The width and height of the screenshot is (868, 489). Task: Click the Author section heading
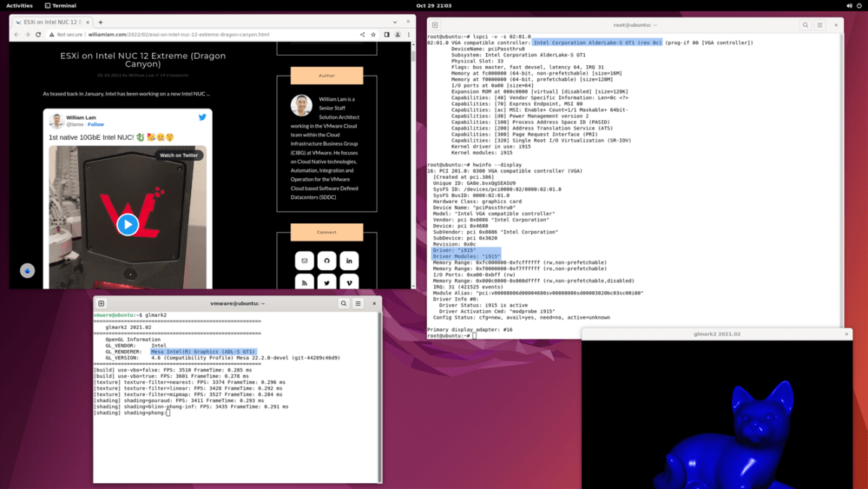coord(326,75)
